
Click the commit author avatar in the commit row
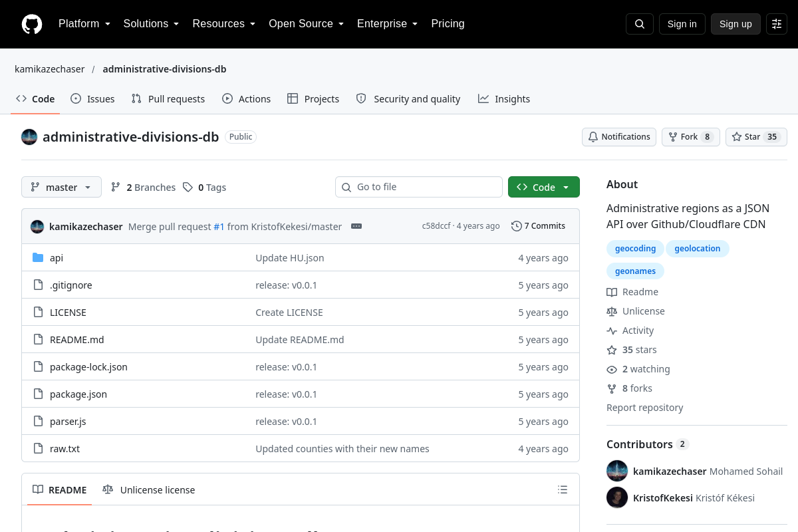37,227
